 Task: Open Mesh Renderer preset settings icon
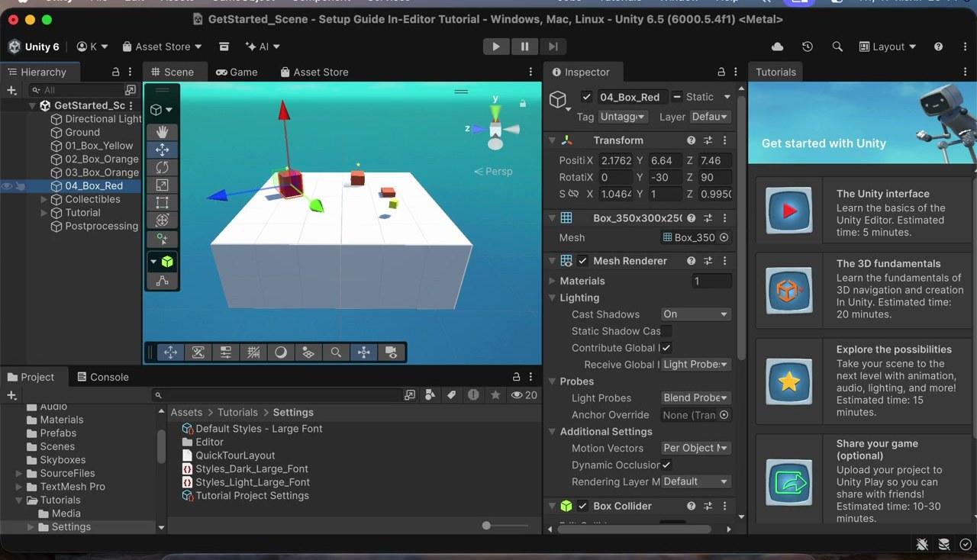point(708,261)
